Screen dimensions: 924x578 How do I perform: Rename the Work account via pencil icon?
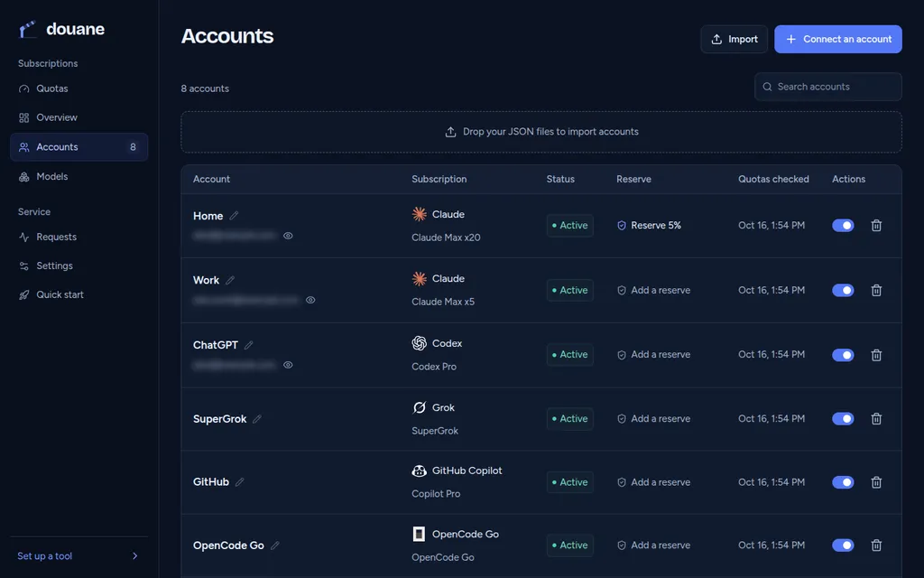pos(230,280)
